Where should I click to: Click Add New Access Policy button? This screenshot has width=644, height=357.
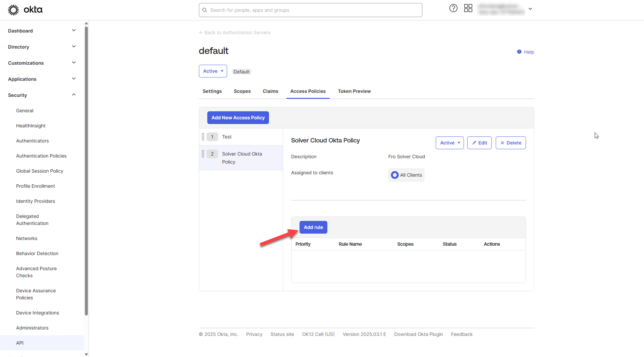[x=238, y=118]
